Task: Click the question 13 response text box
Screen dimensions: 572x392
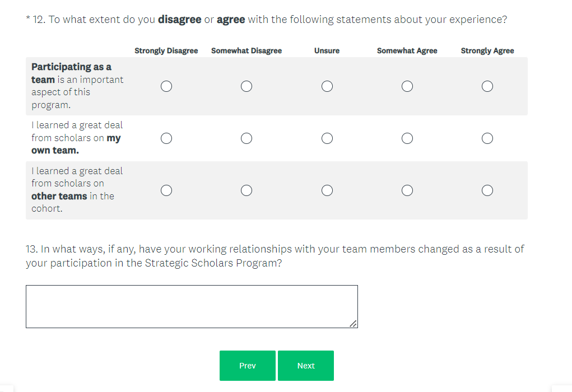Action: click(192, 306)
